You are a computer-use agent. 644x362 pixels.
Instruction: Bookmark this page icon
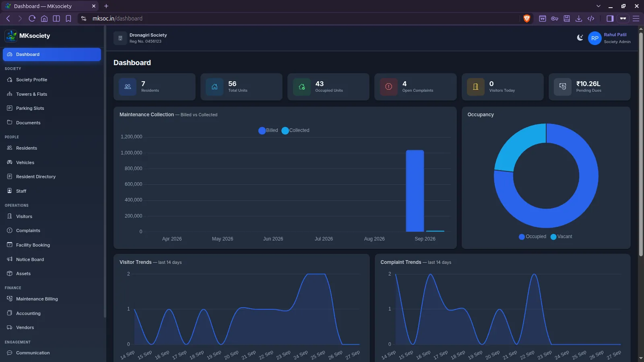point(68,19)
